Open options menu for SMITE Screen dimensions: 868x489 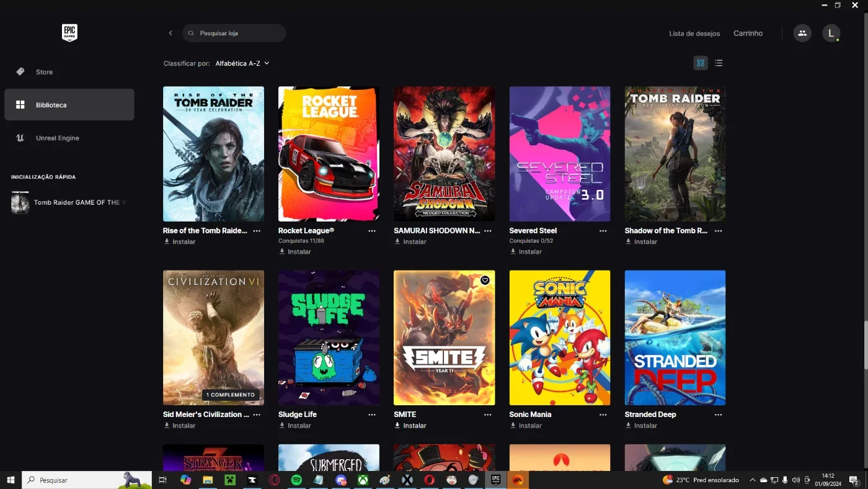[487, 415]
